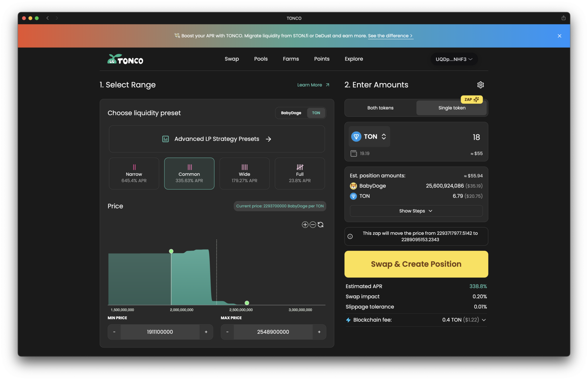Open the Points page

coord(322,59)
